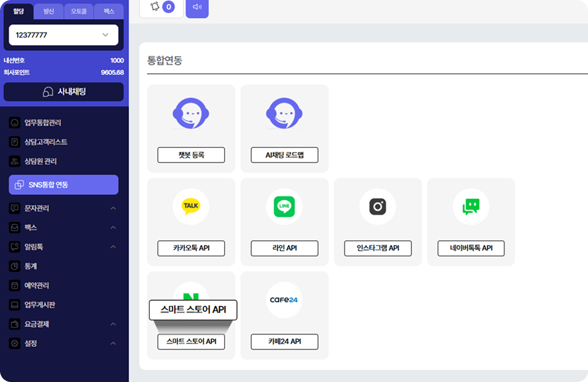Click the Cafe24 logo icon
The image size is (588, 382).
click(x=284, y=300)
